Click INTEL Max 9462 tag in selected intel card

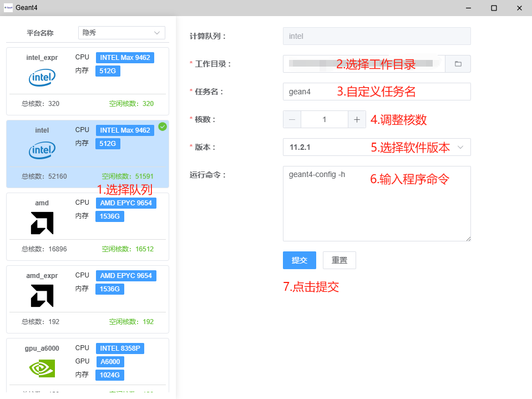point(125,130)
